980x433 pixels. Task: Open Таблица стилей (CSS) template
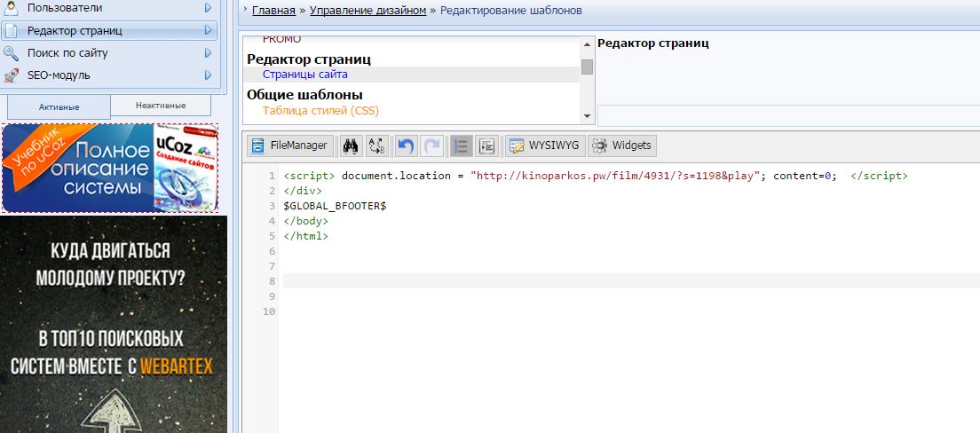tap(320, 111)
